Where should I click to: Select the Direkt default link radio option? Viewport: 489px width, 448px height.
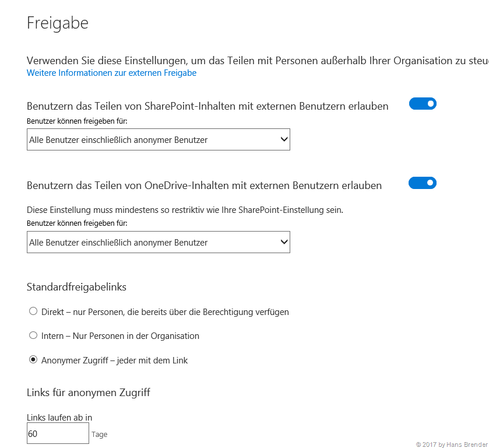[x=33, y=311]
